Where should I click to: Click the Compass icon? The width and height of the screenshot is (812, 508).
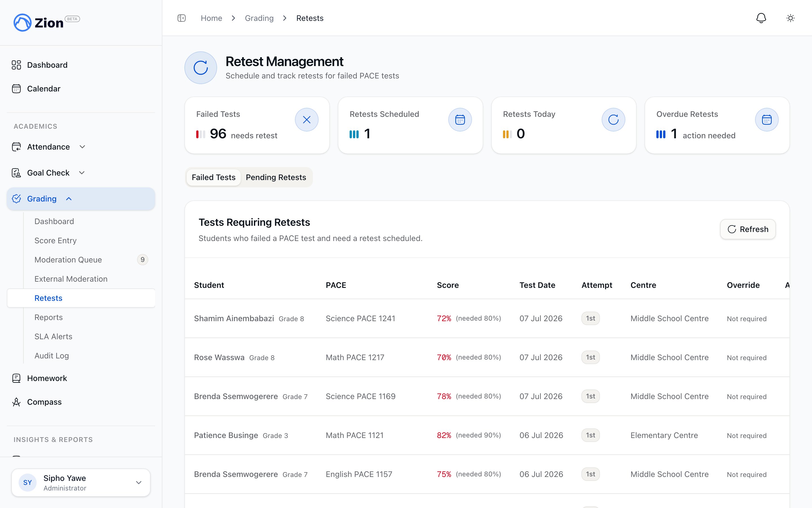pos(16,402)
